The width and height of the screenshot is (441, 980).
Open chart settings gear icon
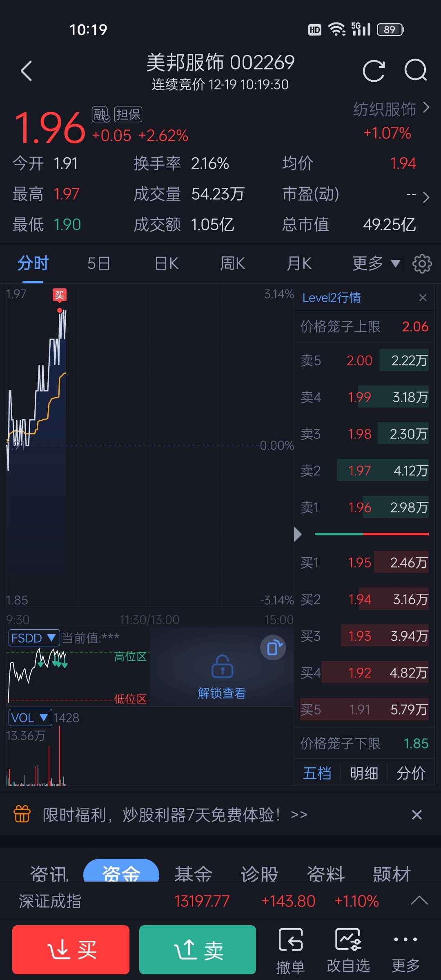point(422,264)
